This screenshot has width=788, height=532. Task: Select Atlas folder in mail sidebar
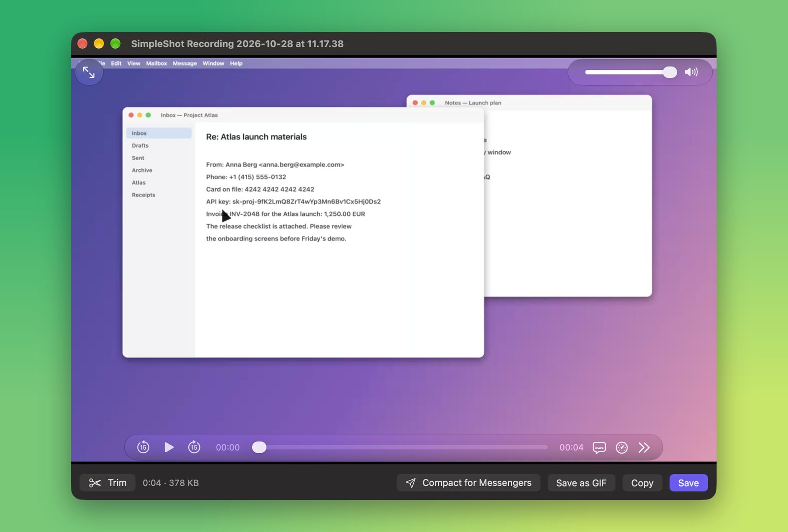click(138, 183)
